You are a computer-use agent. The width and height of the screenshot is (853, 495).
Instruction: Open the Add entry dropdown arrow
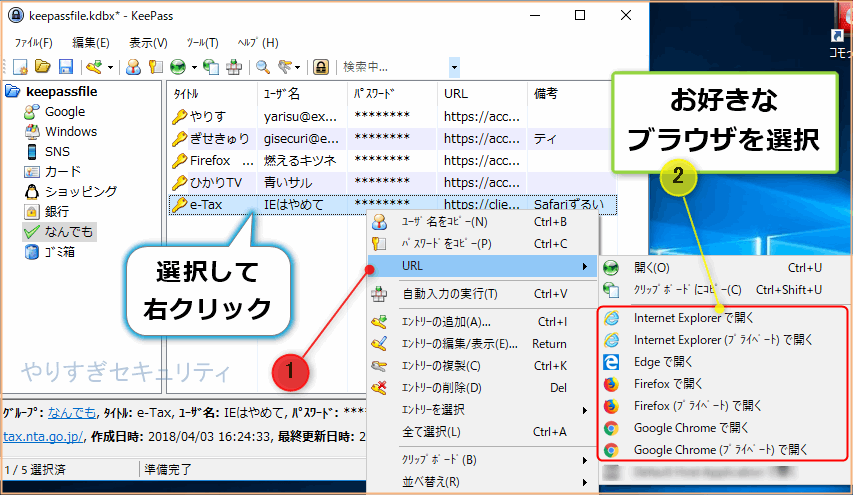[x=110, y=67]
